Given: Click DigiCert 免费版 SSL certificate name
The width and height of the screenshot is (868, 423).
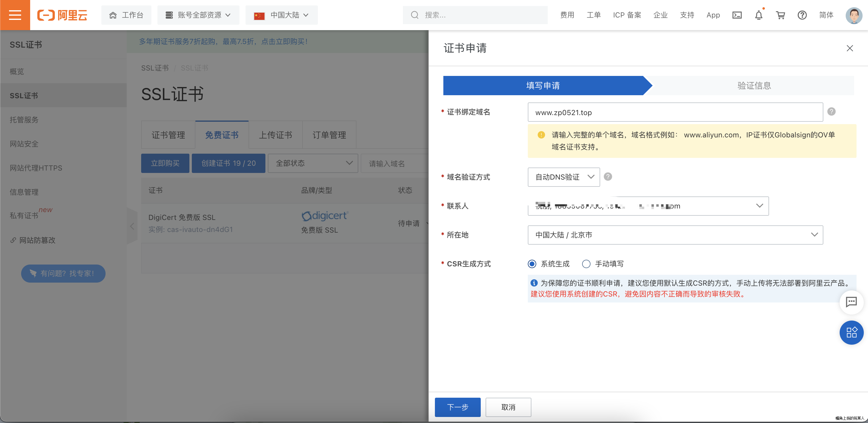Looking at the screenshot, I should [x=182, y=218].
